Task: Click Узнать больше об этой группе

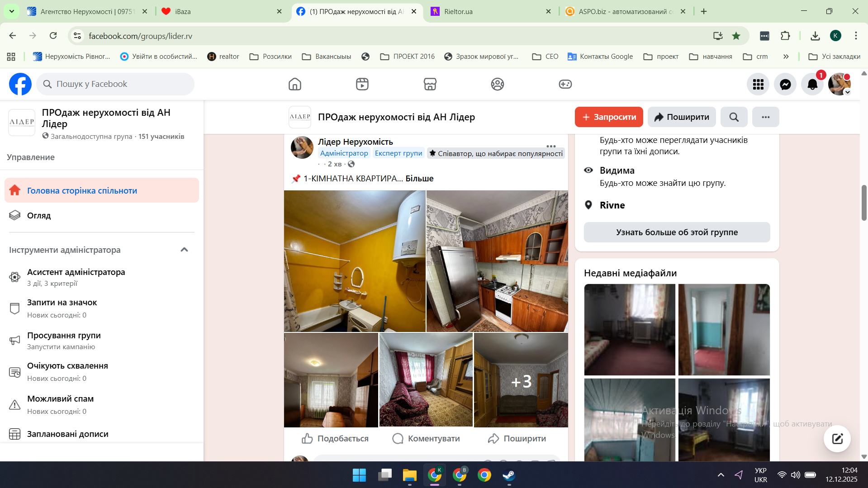Action: point(677,232)
